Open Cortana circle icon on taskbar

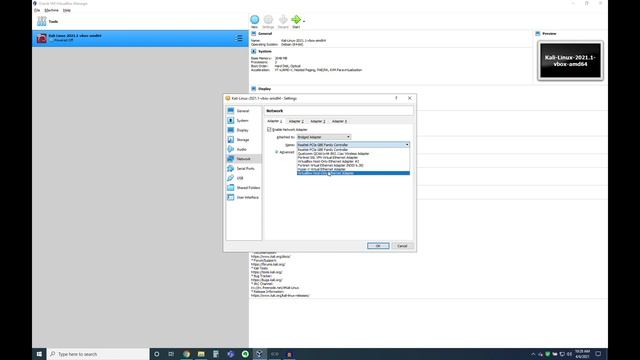pos(156,354)
